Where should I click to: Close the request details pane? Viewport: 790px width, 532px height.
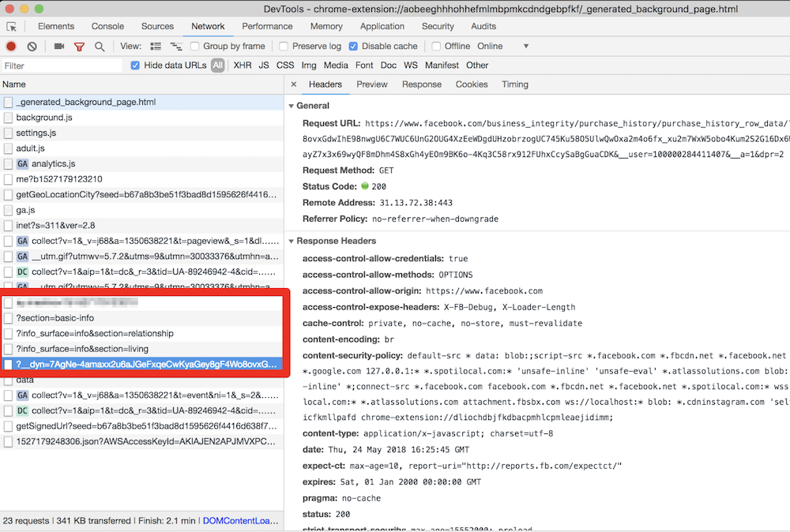tap(294, 84)
